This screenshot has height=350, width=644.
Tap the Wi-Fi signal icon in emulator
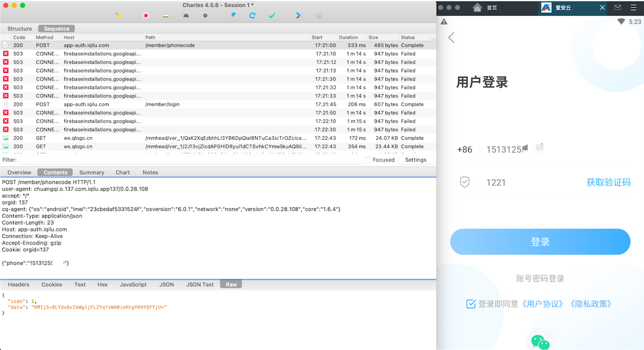pyautogui.click(x=621, y=22)
